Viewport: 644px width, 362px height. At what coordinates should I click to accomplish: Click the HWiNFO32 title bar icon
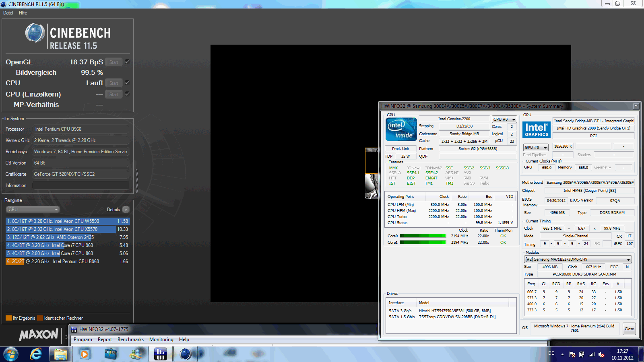74,329
